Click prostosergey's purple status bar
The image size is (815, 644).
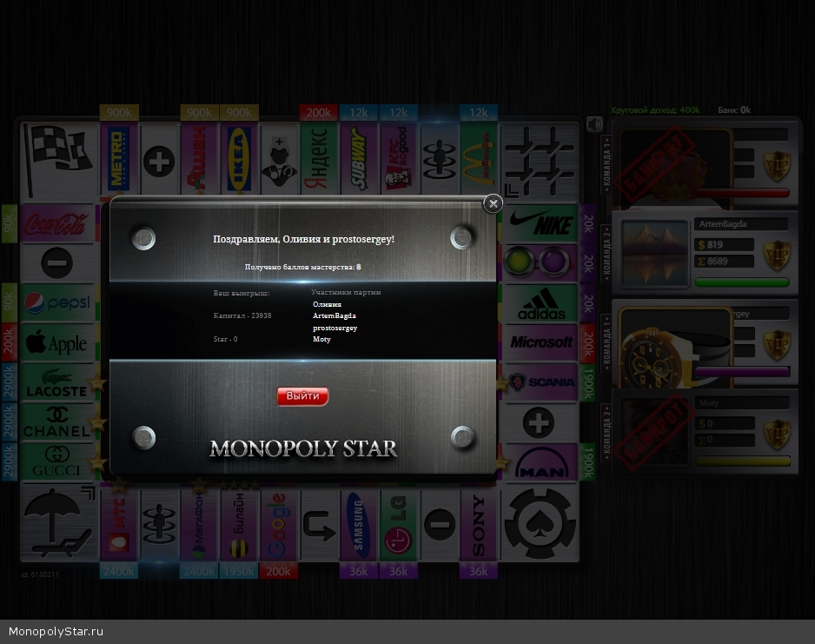point(742,372)
